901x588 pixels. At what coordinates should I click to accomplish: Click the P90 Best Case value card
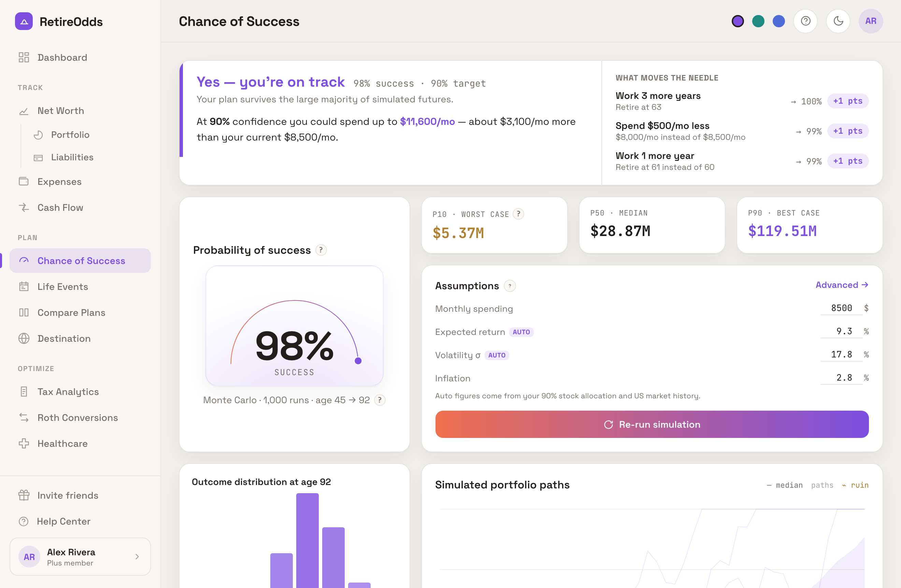(x=810, y=225)
